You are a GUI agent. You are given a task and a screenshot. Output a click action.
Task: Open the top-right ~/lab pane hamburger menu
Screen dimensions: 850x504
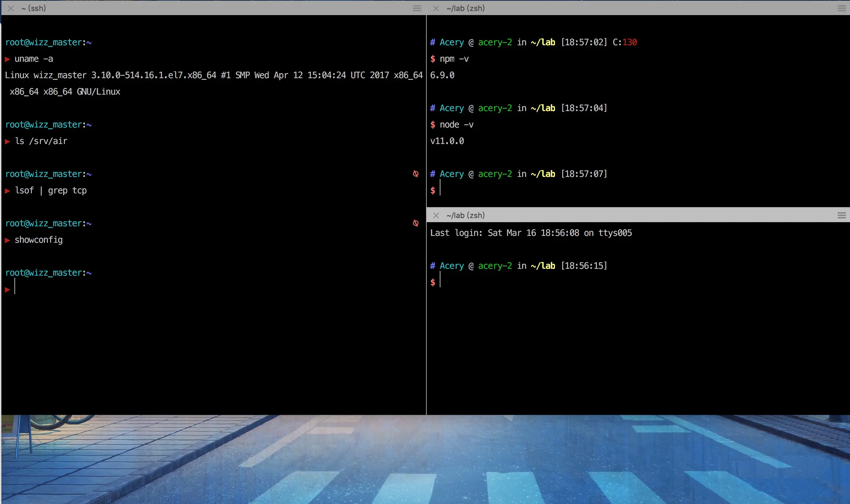841,8
